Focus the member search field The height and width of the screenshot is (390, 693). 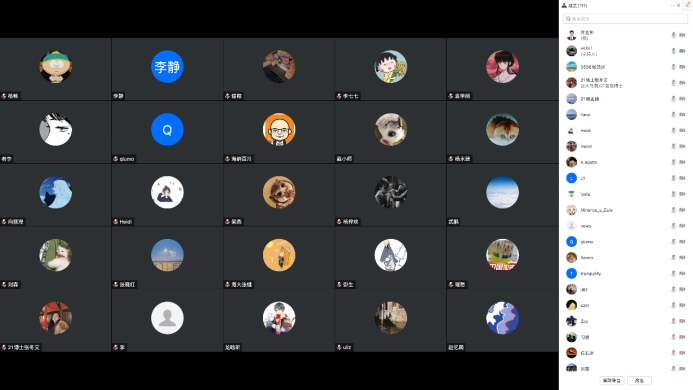[x=625, y=19]
